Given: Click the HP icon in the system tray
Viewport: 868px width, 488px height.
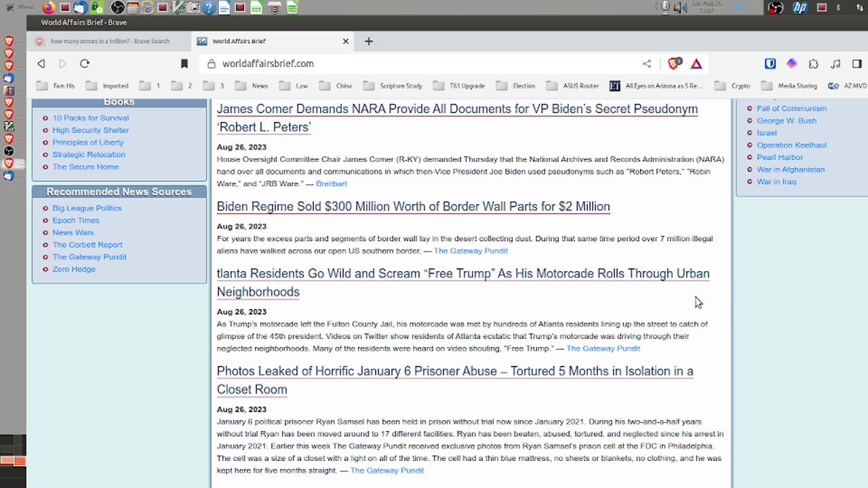Looking at the screenshot, I should (x=800, y=7).
